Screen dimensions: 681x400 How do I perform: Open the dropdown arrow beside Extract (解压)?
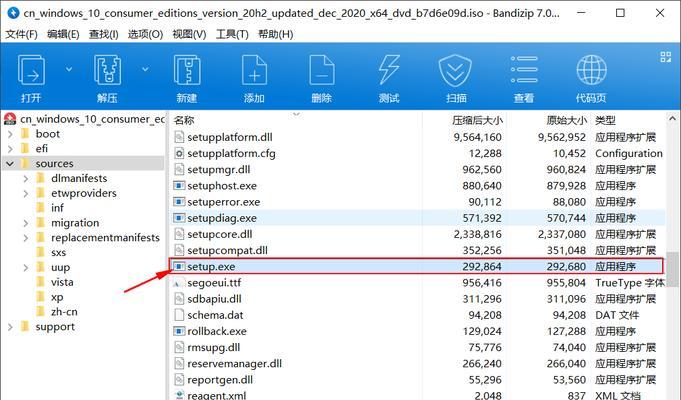[x=145, y=69]
